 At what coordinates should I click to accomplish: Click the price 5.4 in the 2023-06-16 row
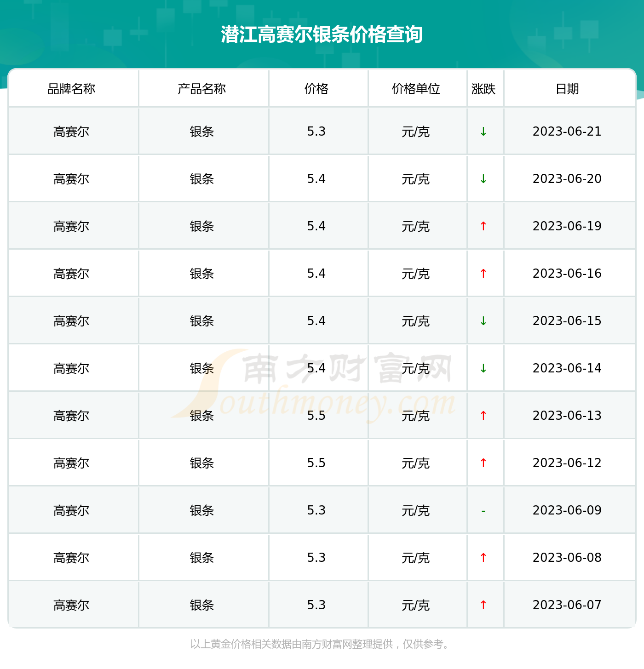(x=316, y=274)
